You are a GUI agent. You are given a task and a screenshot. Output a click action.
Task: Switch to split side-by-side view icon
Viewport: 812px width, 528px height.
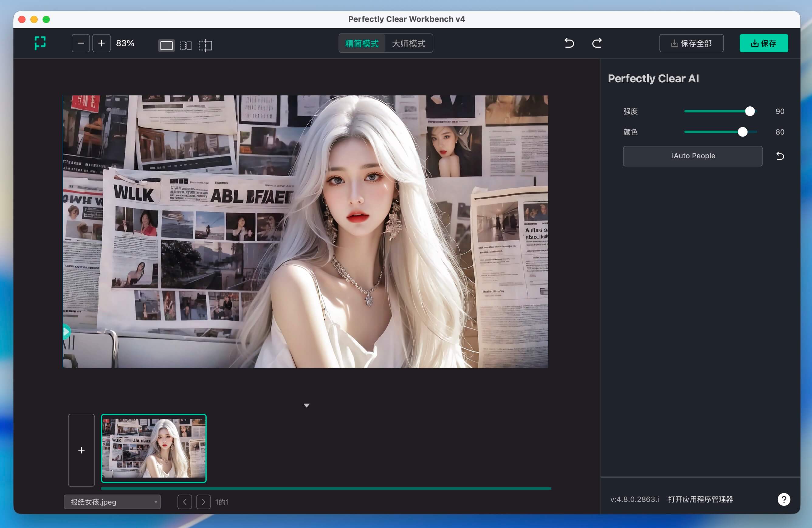(186, 45)
